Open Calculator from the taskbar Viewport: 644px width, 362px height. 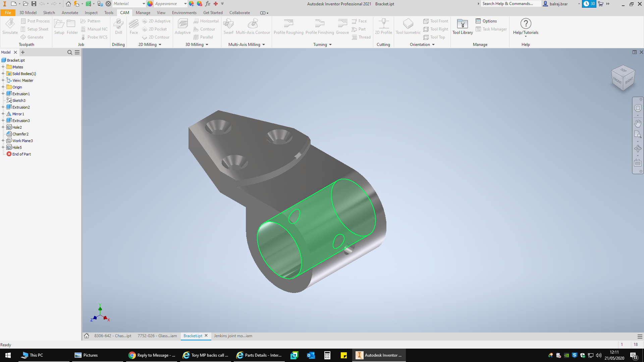327,355
